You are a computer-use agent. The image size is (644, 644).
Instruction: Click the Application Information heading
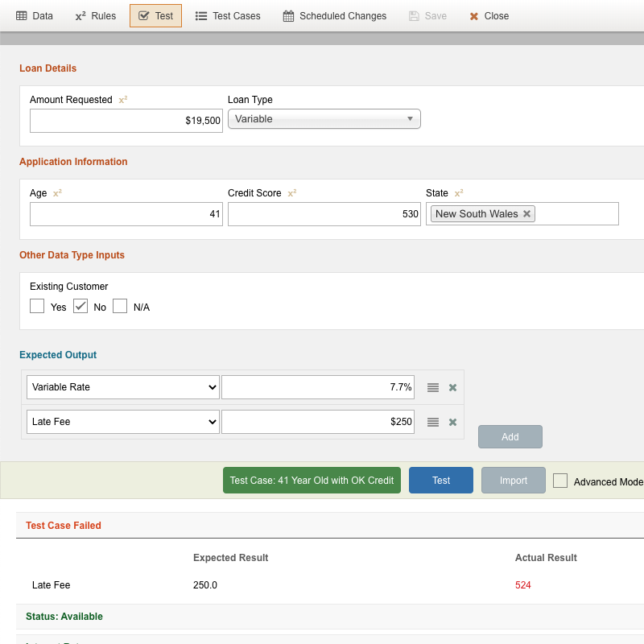(x=73, y=162)
